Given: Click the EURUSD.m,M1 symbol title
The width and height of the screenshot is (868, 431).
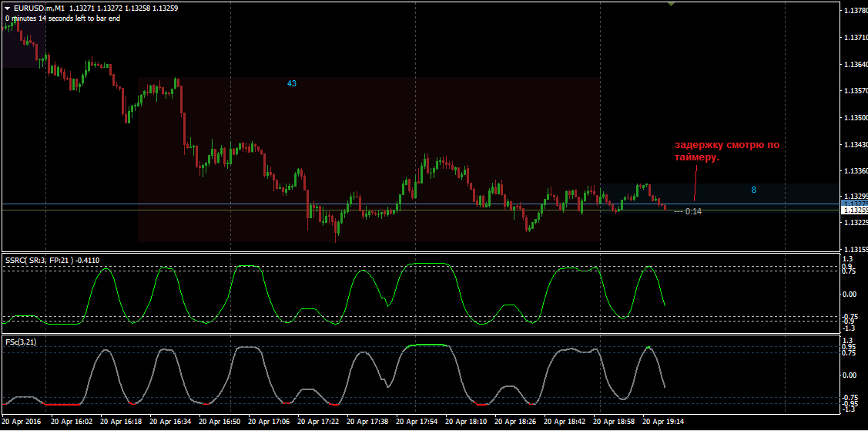Looking at the screenshot, I should [x=38, y=8].
